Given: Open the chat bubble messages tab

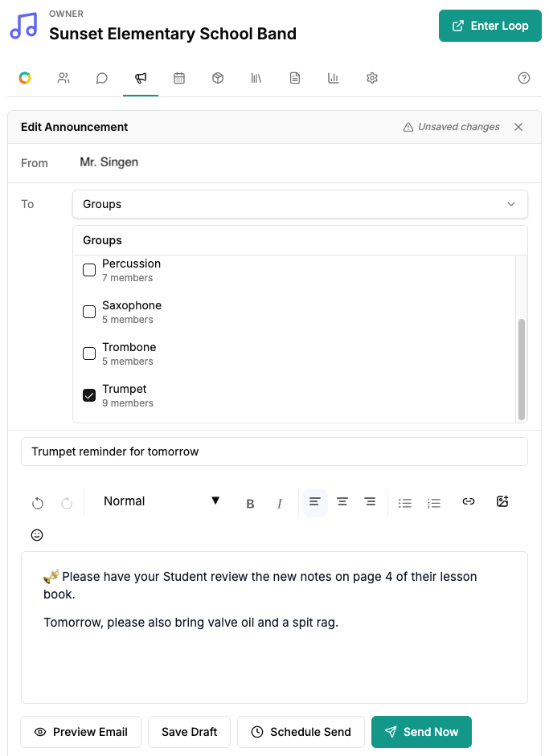Looking at the screenshot, I should pos(102,78).
